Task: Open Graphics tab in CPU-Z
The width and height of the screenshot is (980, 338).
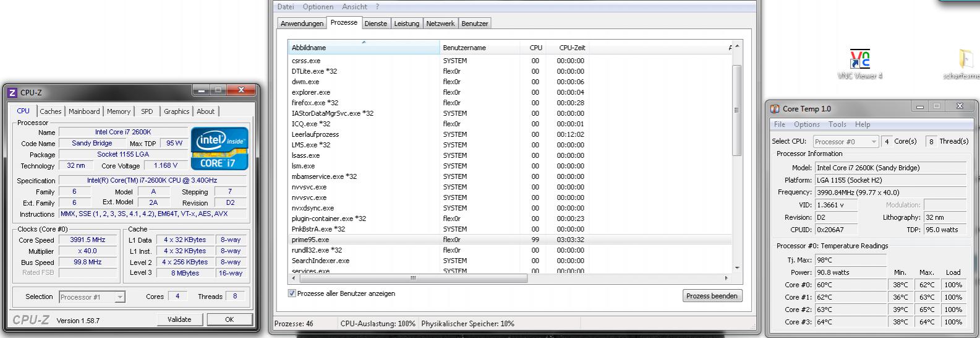Action: click(176, 111)
